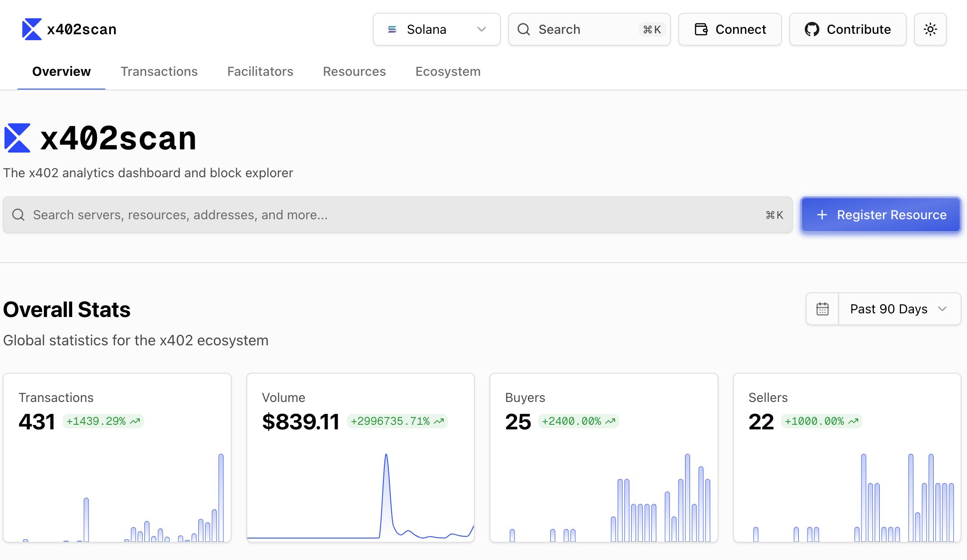Toggle the light/dark theme sun icon
The width and height of the screenshot is (967, 560).
pyautogui.click(x=930, y=29)
